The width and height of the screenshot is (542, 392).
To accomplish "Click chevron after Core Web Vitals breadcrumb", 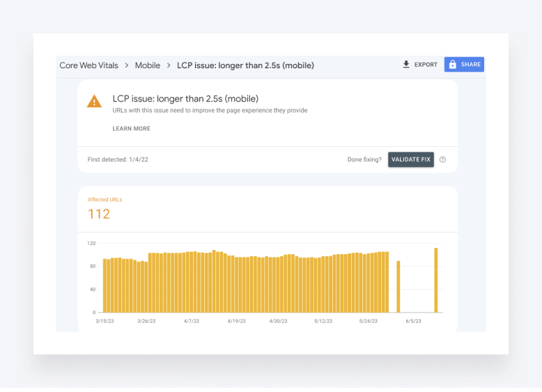I will click(126, 65).
